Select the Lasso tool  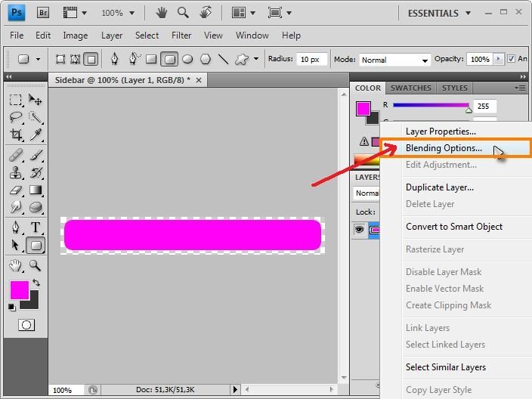click(16, 117)
